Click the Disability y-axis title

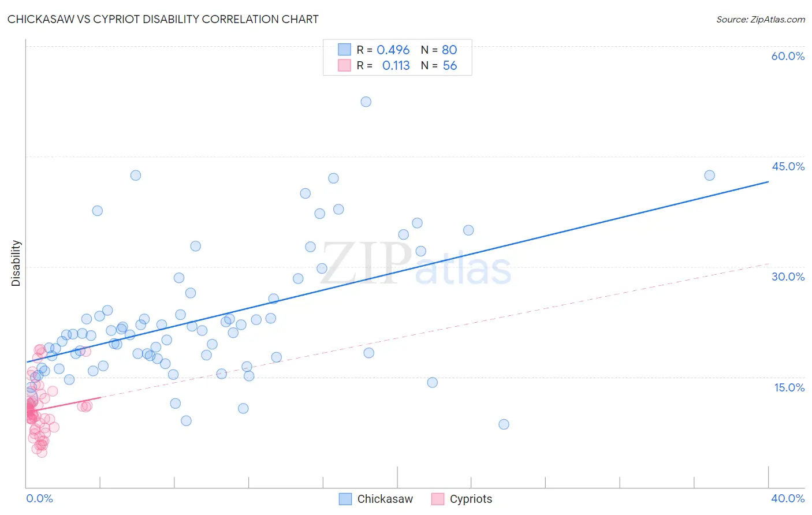tap(16, 263)
